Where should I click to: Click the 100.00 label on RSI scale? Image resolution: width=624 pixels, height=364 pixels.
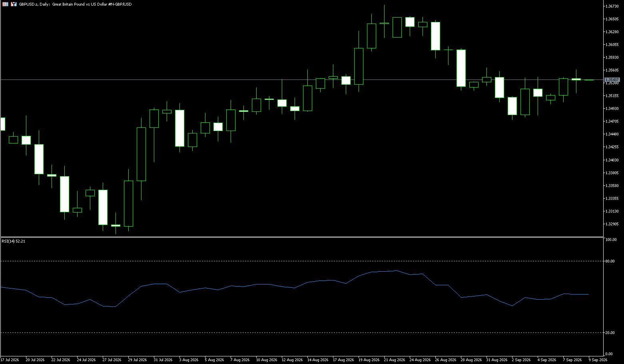[x=611, y=240]
